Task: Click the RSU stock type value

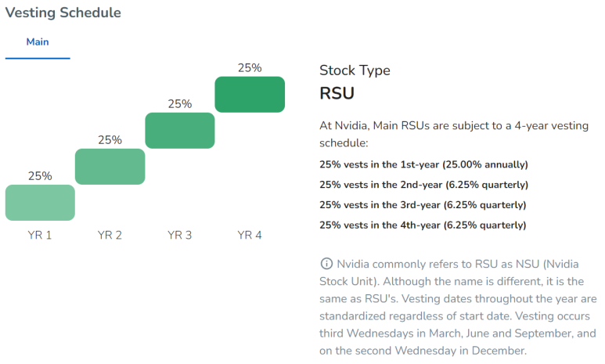Action: click(x=337, y=93)
